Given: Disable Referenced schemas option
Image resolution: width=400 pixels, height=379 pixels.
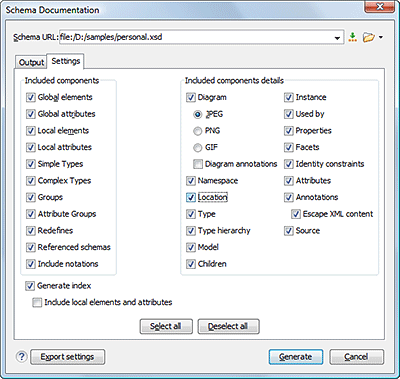Looking at the screenshot, I should point(31,247).
